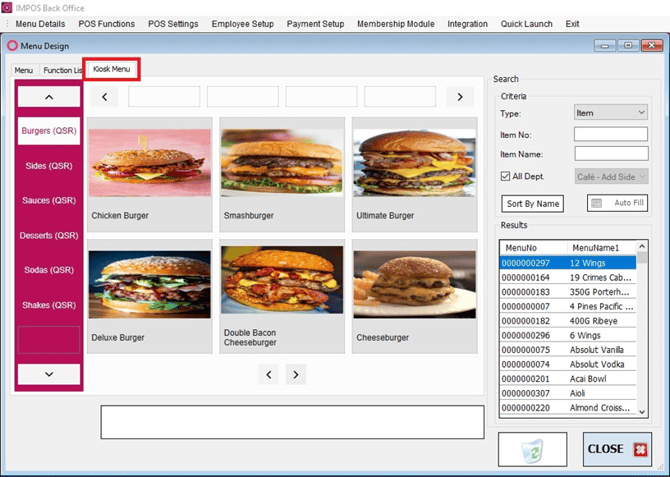
Task: Go to previous top row page arrow
Action: coord(104,97)
